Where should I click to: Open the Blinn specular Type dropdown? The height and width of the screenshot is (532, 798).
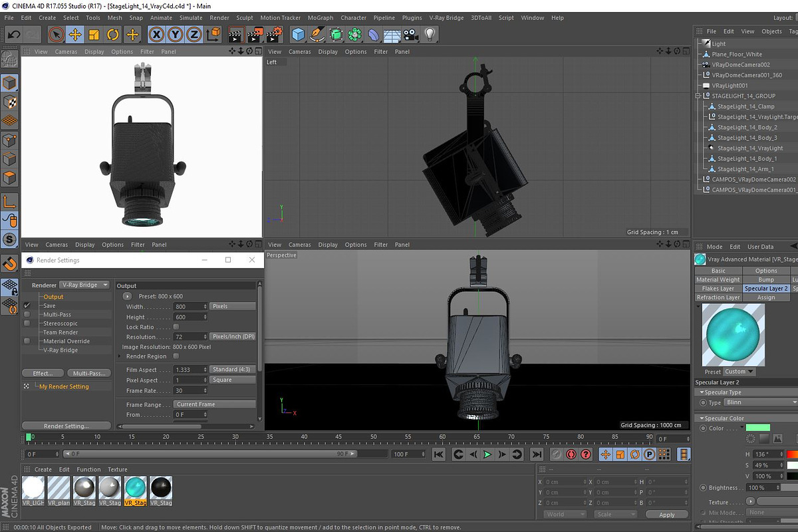(761, 402)
